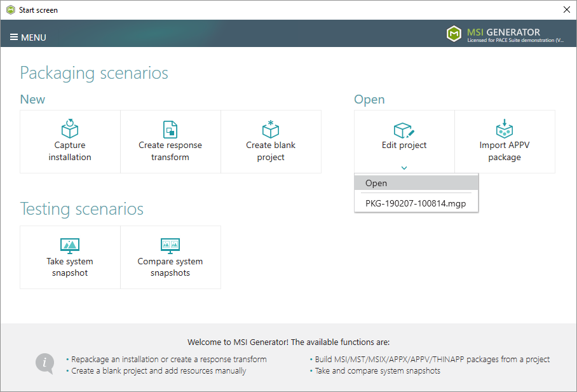Select the Capture installation label
The image size is (577, 392).
(70, 151)
